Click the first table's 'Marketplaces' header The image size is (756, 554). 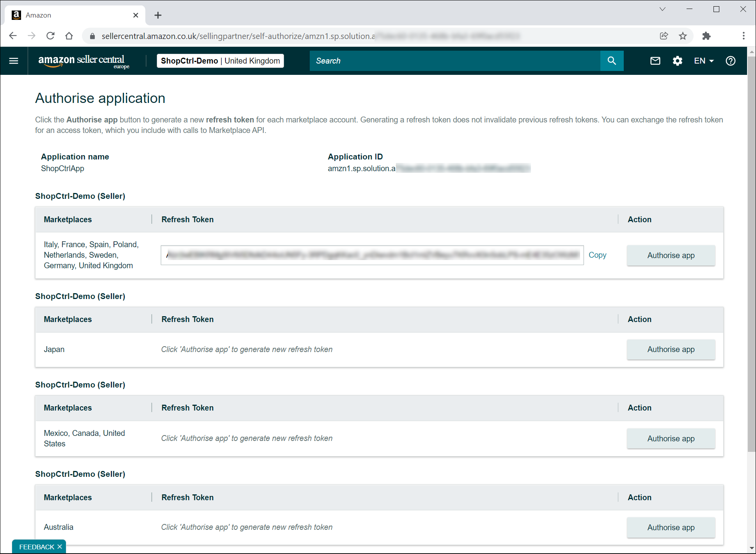[x=68, y=219]
